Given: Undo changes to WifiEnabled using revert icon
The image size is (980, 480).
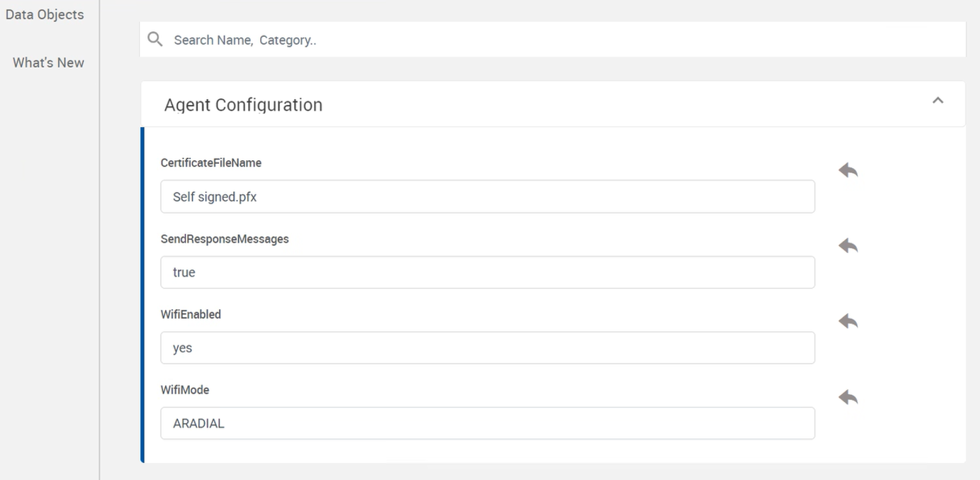Looking at the screenshot, I should point(848,321).
